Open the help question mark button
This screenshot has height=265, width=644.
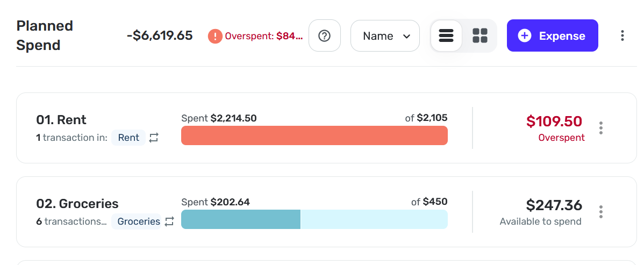[324, 36]
